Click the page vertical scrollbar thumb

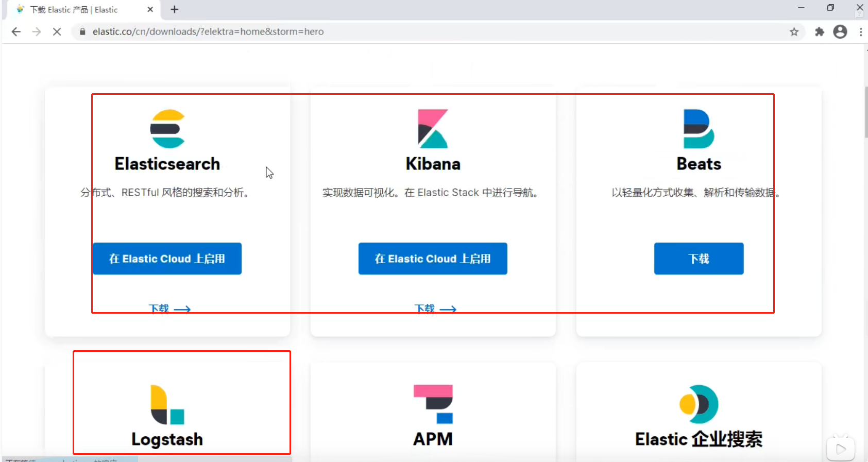(x=866, y=112)
